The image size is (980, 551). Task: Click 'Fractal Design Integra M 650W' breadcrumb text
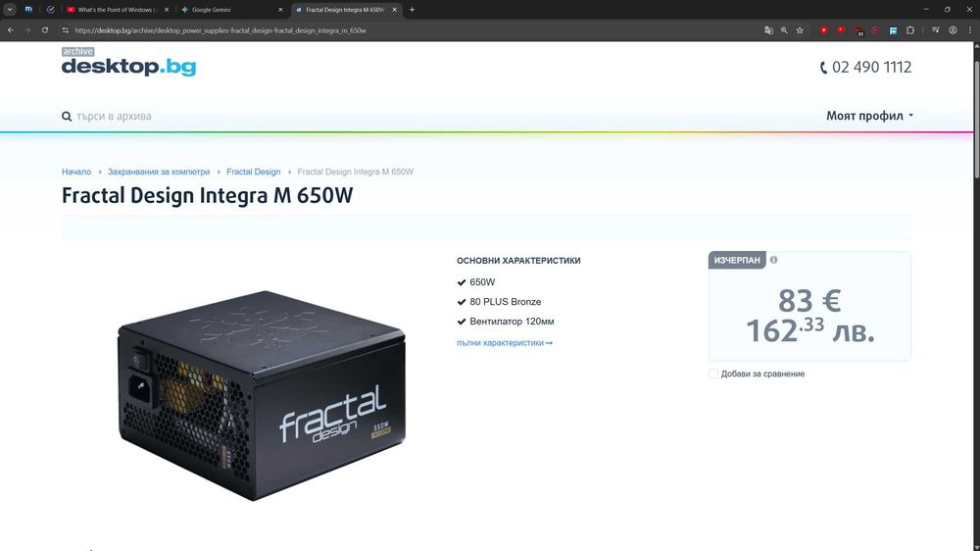(355, 172)
